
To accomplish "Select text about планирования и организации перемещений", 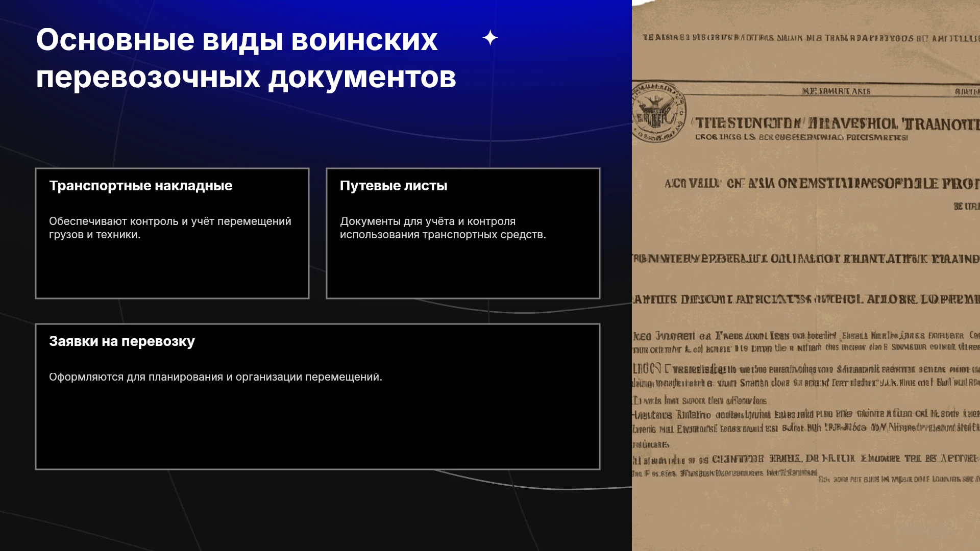I will coord(215,377).
